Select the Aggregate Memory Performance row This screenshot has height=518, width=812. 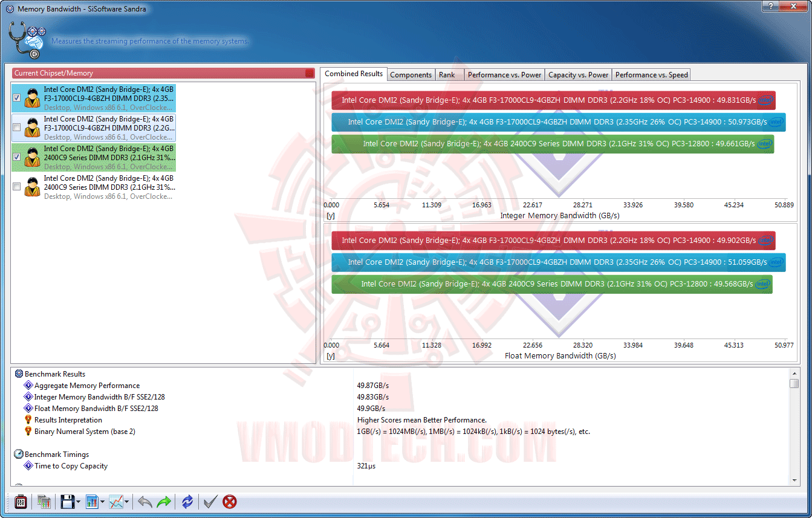400,386
